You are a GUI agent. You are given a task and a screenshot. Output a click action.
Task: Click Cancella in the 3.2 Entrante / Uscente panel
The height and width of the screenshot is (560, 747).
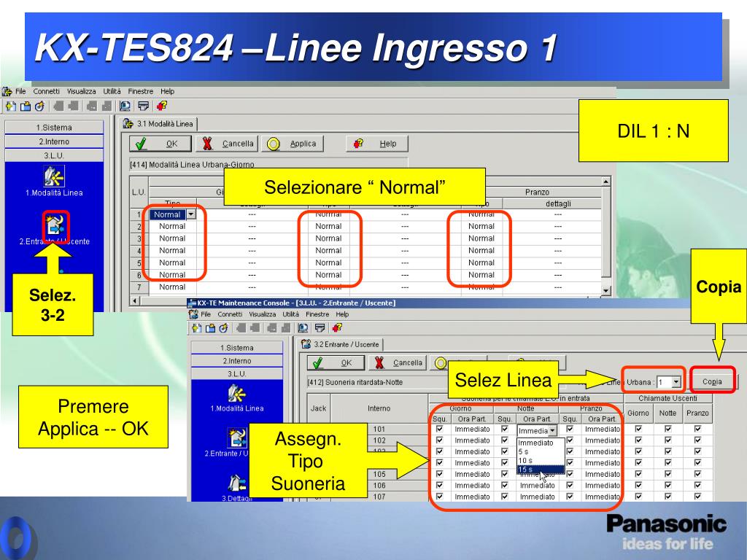[x=398, y=363]
